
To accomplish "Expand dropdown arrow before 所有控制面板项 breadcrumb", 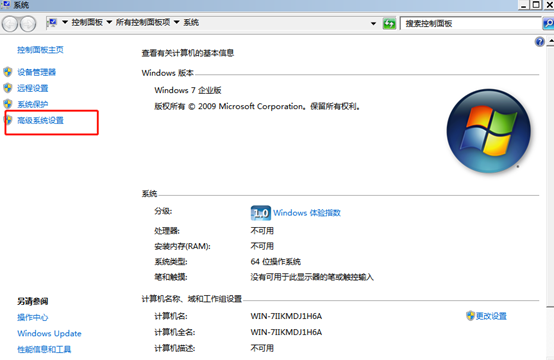I will click(109, 22).
